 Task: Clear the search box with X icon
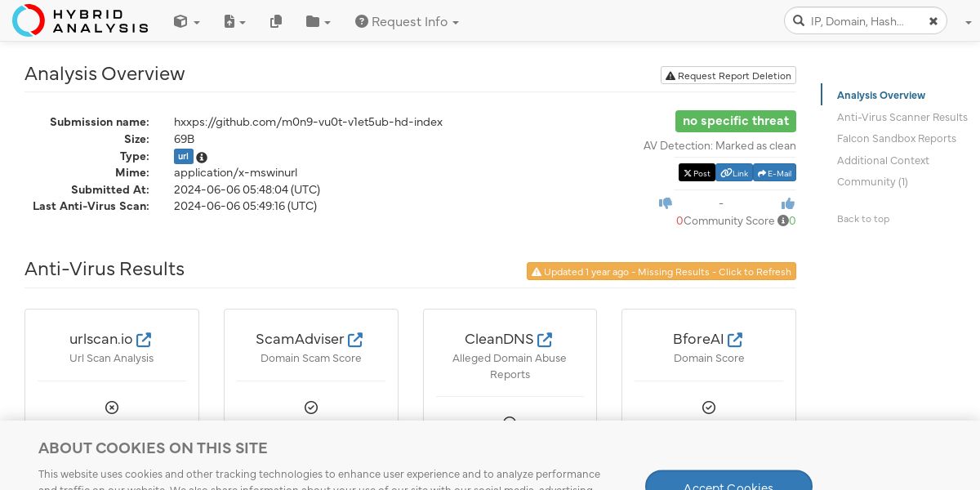[x=933, y=21]
